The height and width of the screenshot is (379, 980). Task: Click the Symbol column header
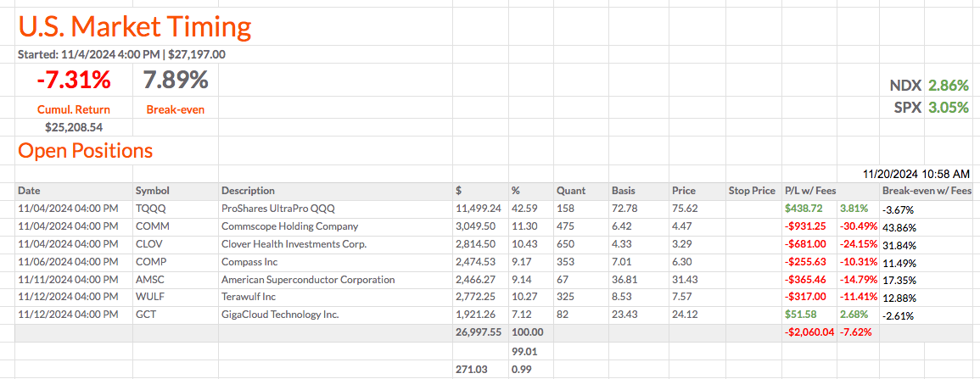click(x=153, y=191)
